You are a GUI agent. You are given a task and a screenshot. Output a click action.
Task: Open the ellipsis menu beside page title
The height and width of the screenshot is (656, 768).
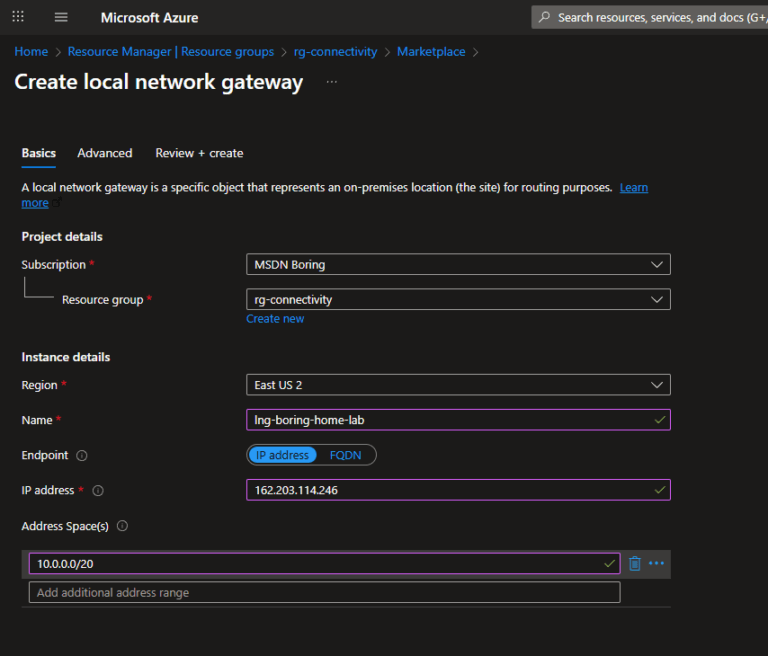[332, 82]
